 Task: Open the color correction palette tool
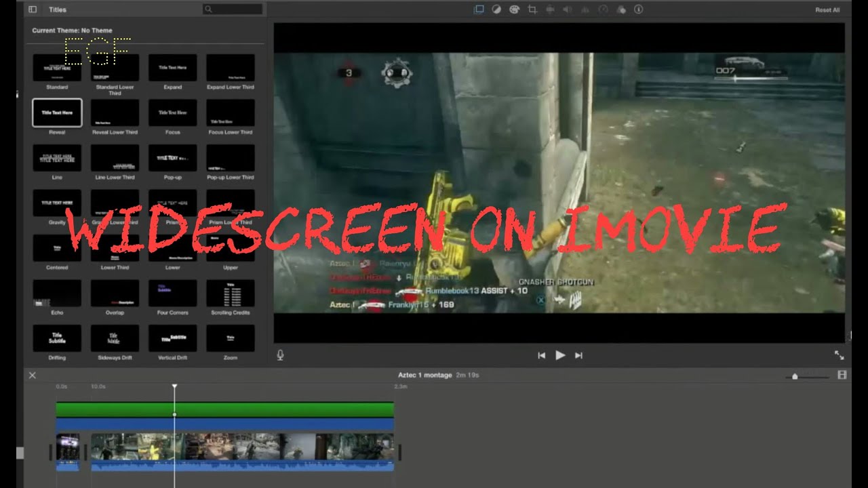click(514, 9)
